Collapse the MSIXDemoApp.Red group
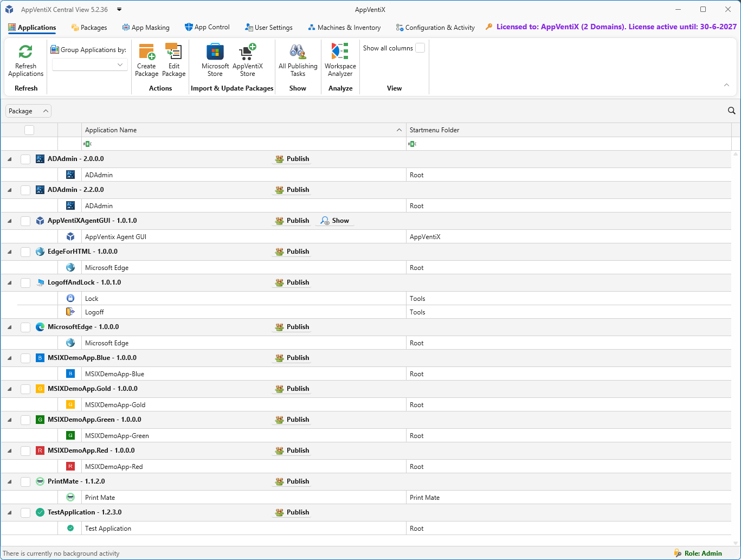 9,451
